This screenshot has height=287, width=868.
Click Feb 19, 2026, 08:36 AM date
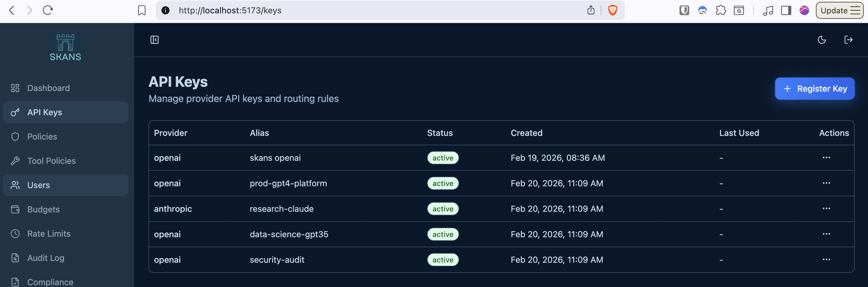[558, 158]
